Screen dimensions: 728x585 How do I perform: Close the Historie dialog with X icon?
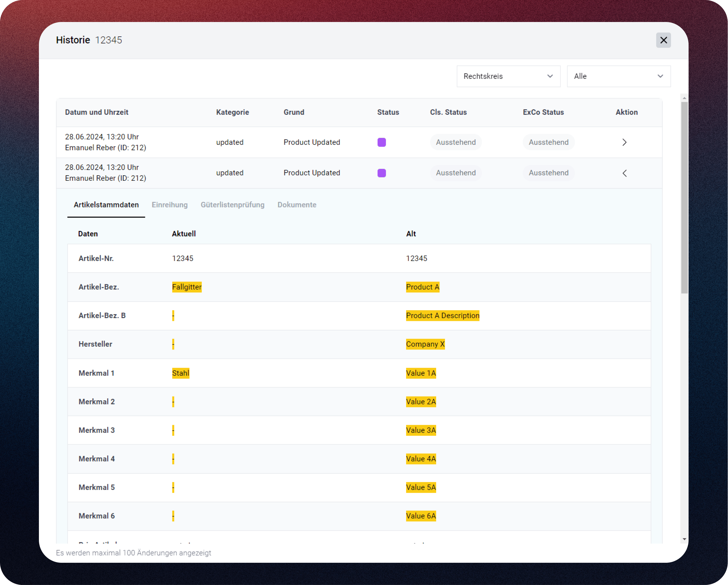coord(663,40)
